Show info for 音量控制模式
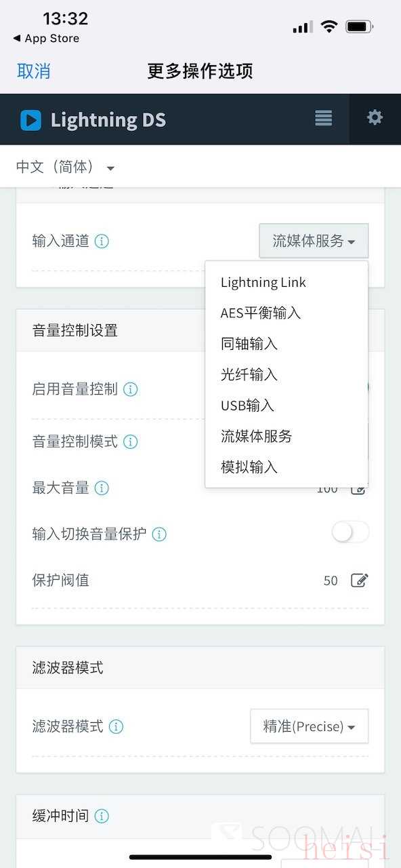 131,442
